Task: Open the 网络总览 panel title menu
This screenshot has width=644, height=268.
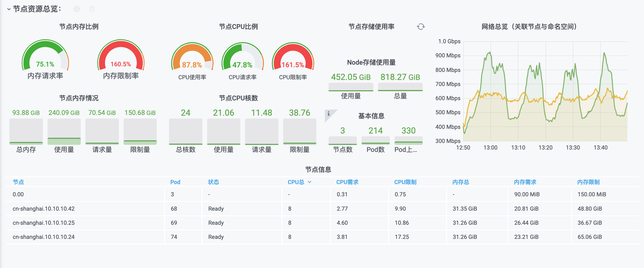Action: 529,27
